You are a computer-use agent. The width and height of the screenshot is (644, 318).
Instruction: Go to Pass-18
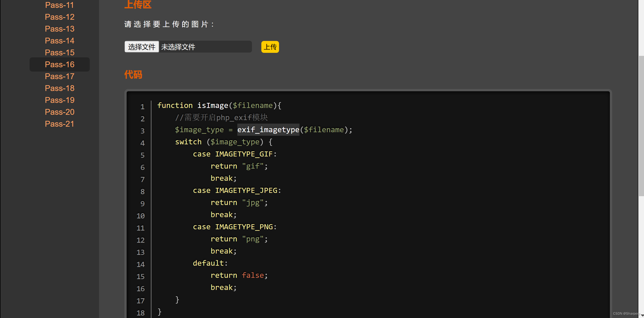59,88
